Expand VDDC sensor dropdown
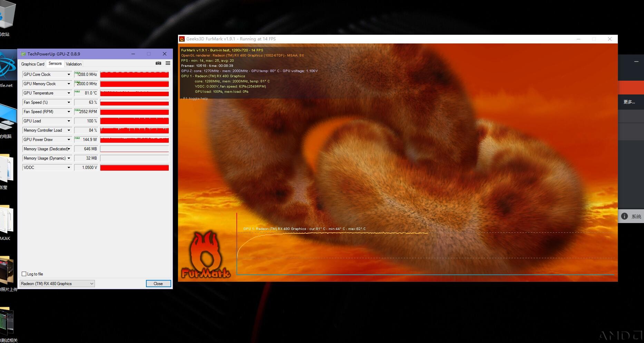This screenshot has height=343, width=644. 69,168
